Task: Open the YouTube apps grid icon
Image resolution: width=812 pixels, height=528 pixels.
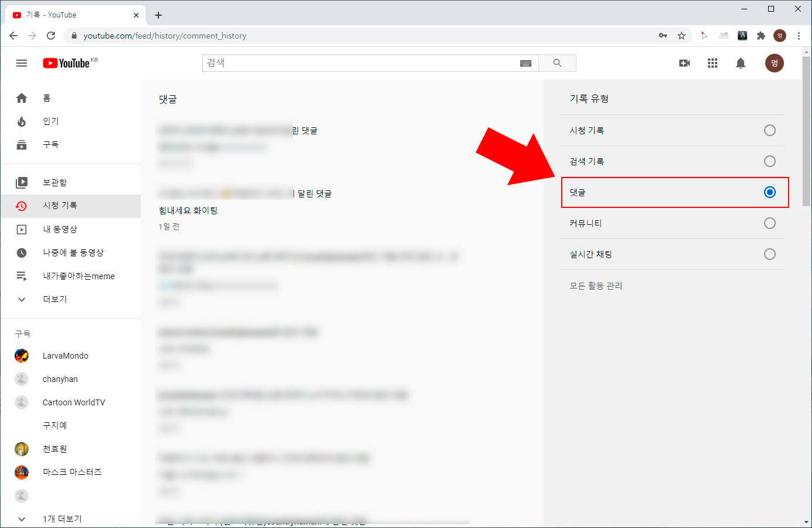Action: tap(712, 63)
